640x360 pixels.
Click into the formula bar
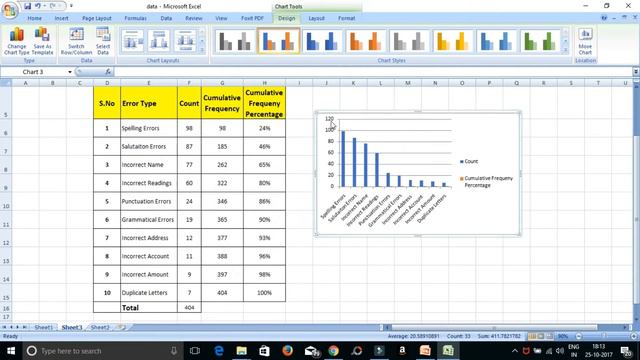373,72
